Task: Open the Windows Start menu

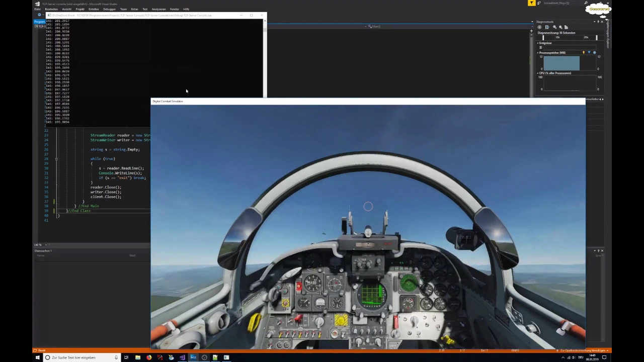Action: (x=37, y=357)
